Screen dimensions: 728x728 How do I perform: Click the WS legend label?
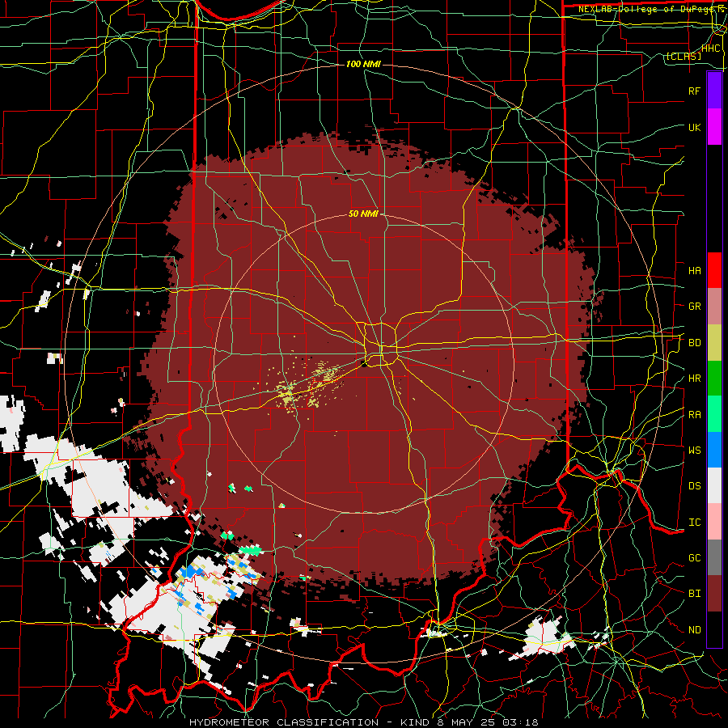(694, 451)
